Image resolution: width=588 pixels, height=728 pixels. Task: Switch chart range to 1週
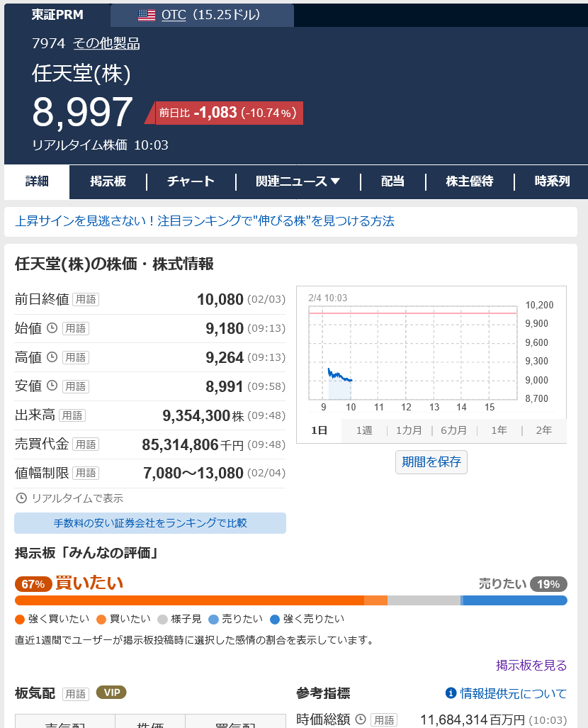pos(364,430)
